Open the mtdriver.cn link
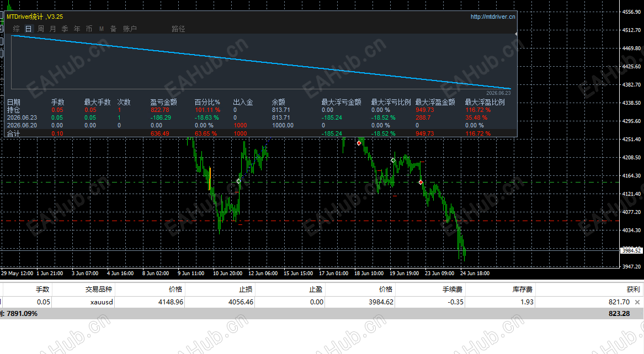 [492, 17]
